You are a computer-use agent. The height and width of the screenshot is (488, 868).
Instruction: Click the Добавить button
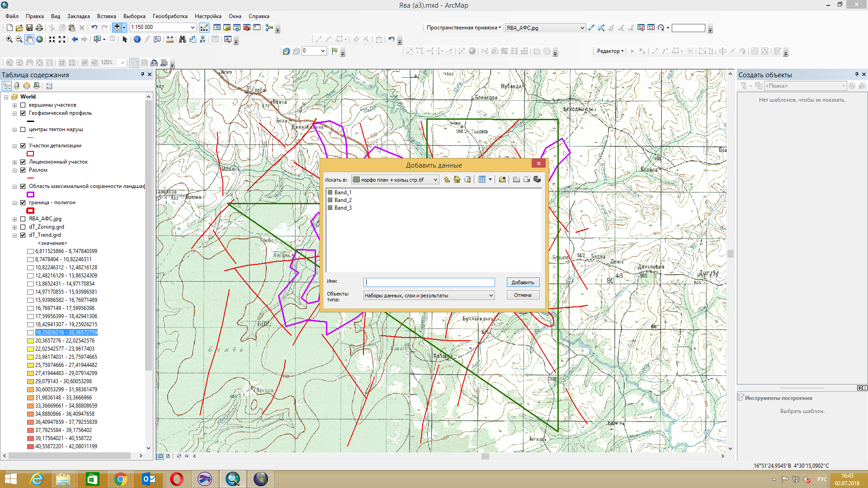point(523,282)
